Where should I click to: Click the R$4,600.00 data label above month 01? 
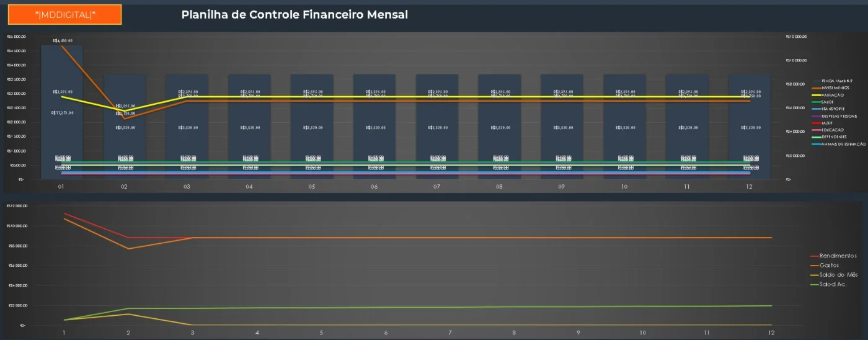[63, 40]
